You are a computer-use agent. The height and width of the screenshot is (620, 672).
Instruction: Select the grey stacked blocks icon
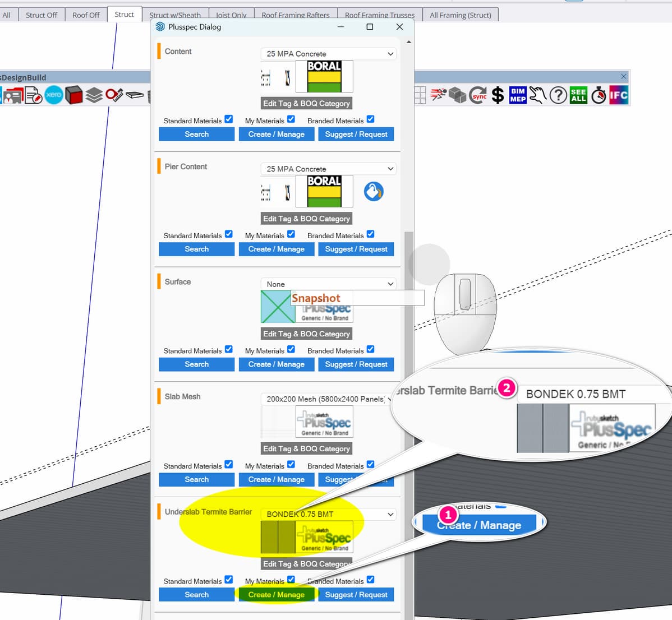(458, 95)
